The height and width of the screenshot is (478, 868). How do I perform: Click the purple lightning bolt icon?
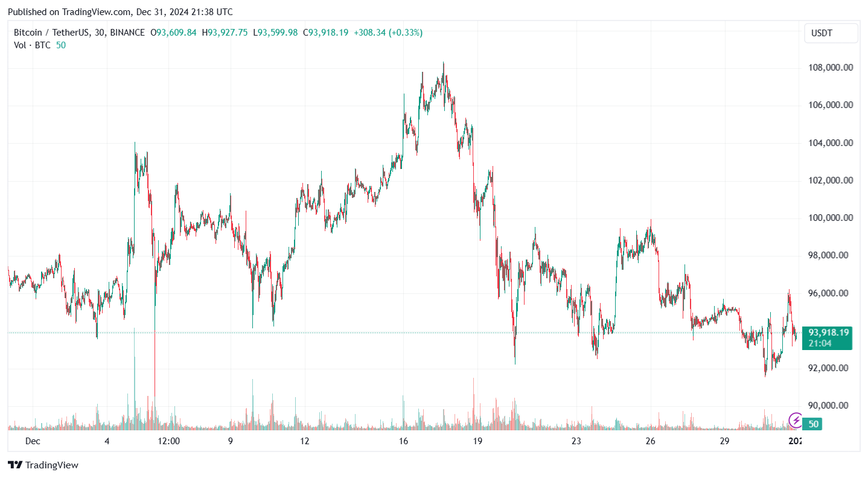click(796, 420)
